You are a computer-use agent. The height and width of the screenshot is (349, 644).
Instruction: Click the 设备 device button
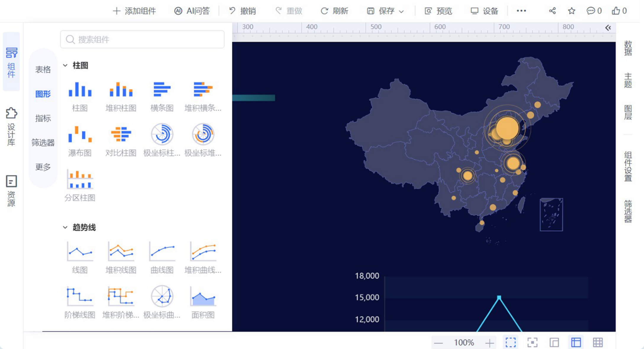pyautogui.click(x=485, y=11)
